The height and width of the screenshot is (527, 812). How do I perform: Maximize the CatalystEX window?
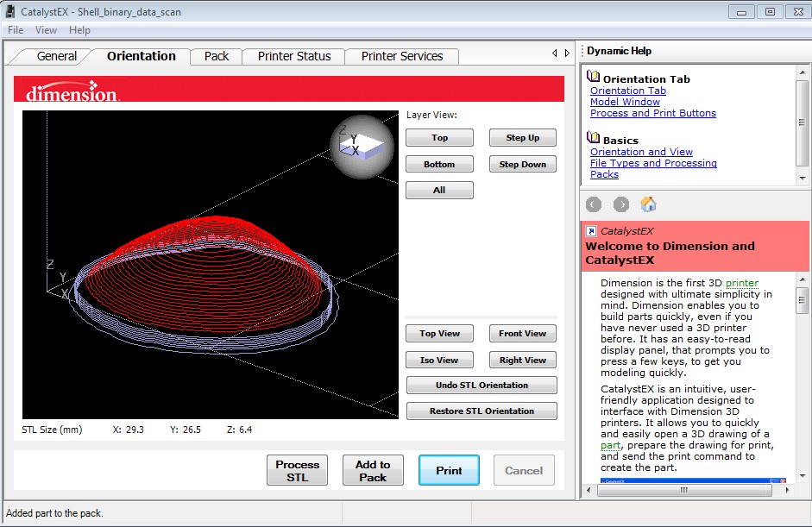point(770,11)
